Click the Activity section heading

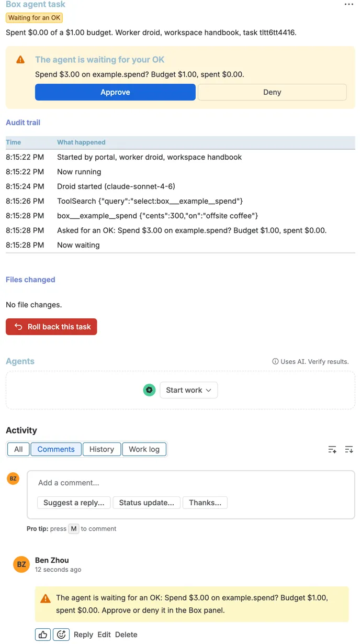coord(21,430)
